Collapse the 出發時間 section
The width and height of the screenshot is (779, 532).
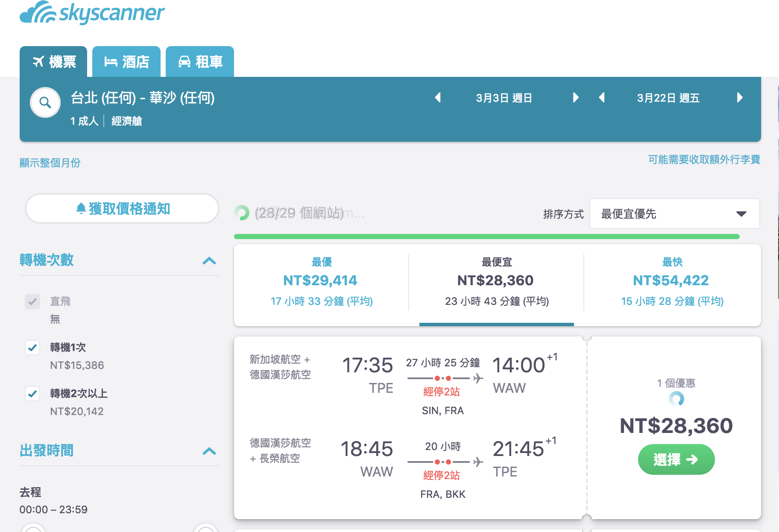point(209,451)
